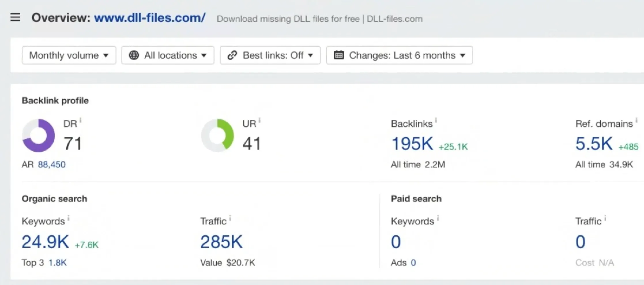The width and height of the screenshot is (644, 285).
Task: Open the 195K backlinks value
Action: 412,144
